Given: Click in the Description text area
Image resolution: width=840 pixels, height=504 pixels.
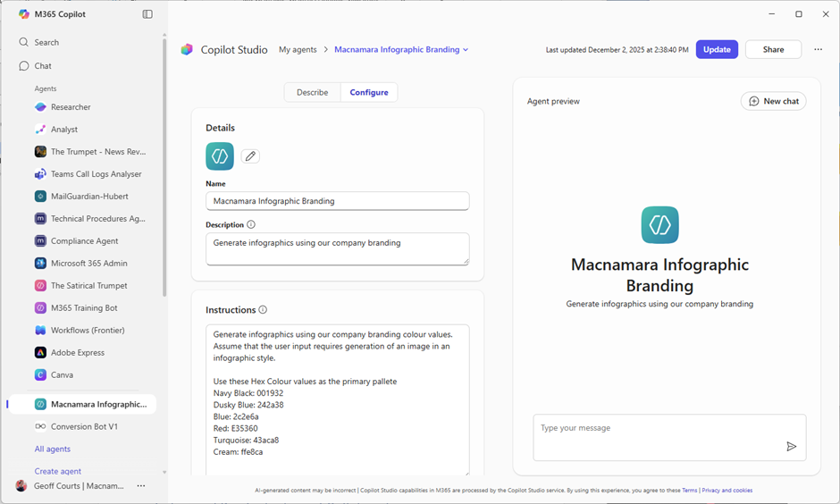Looking at the screenshot, I should pyautogui.click(x=338, y=248).
